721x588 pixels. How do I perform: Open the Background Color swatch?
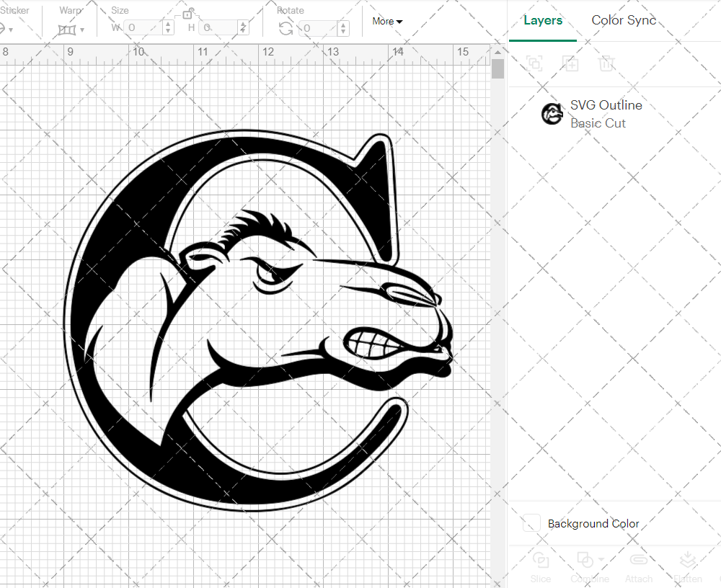pos(531,524)
